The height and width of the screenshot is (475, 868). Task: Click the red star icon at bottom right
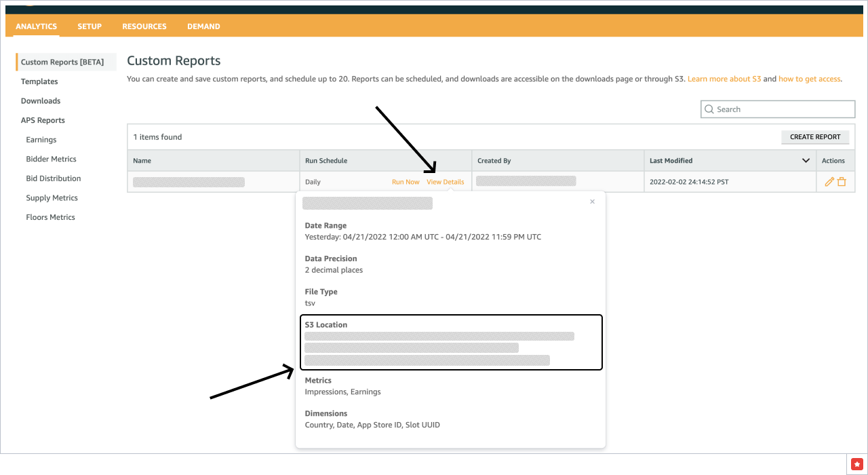856,463
